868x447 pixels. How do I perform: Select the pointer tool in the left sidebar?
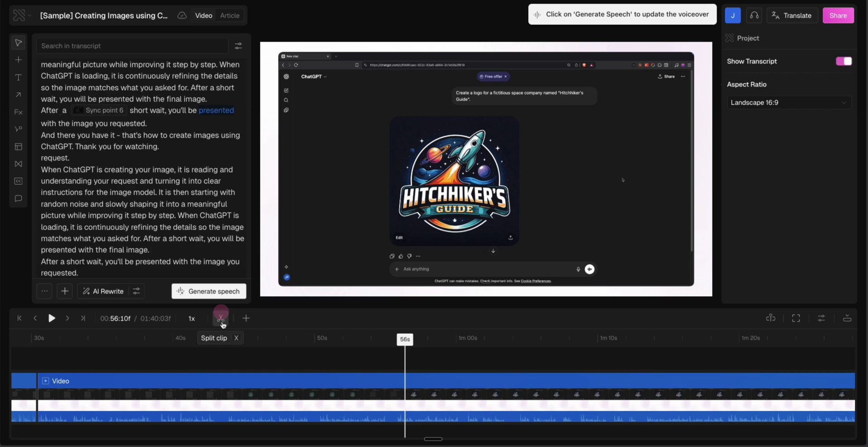click(18, 43)
